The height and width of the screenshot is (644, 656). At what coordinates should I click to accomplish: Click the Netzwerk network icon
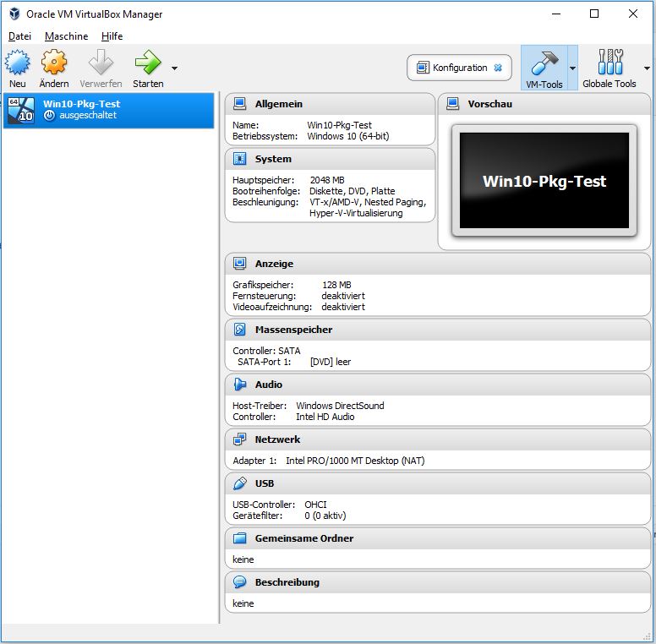coord(240,439)
